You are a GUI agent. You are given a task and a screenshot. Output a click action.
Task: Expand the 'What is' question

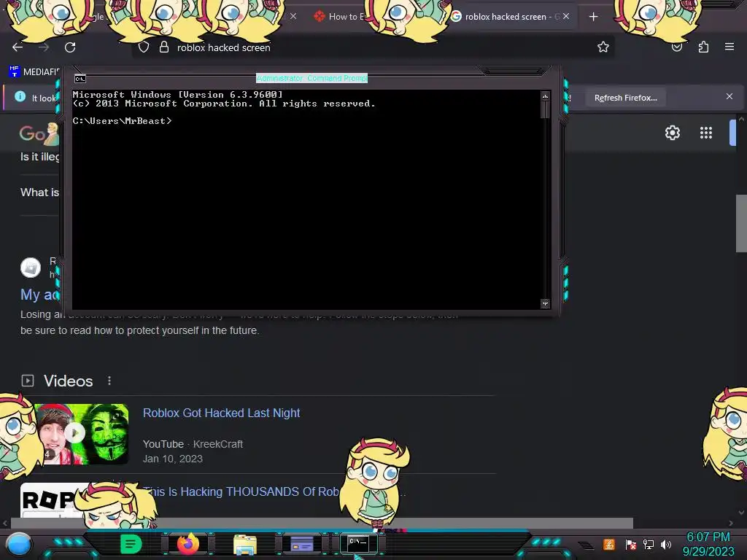point(39,192)
